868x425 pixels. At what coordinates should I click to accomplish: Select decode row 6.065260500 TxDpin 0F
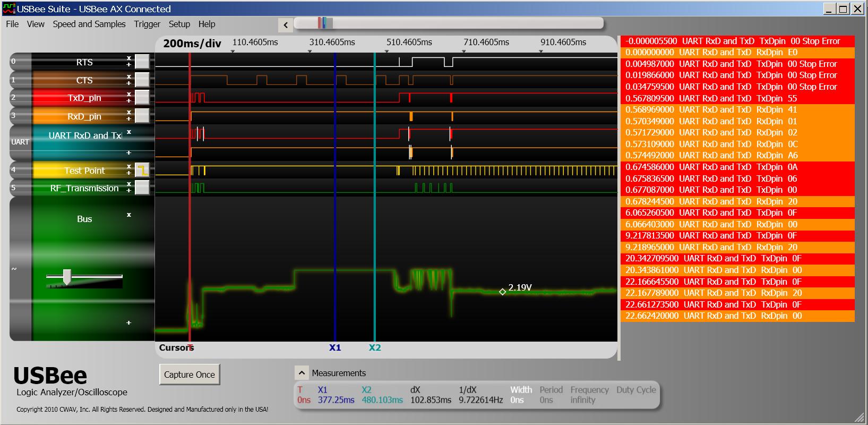point(737,212)
